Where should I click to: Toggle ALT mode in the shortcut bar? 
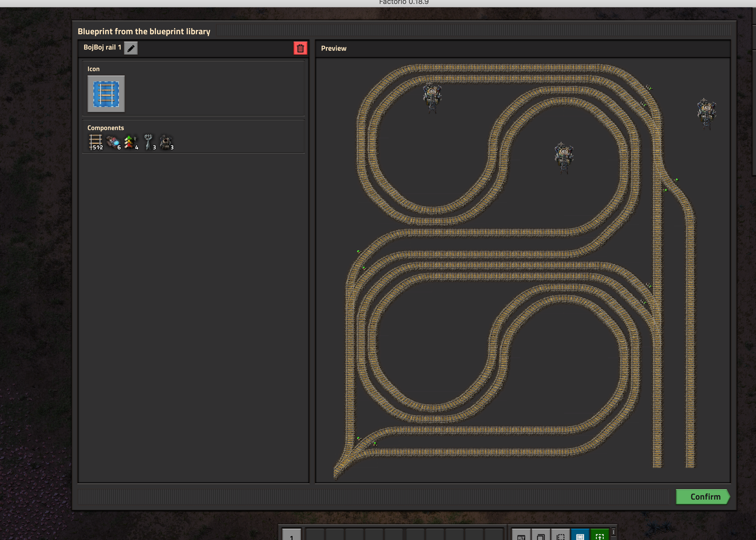521,535
